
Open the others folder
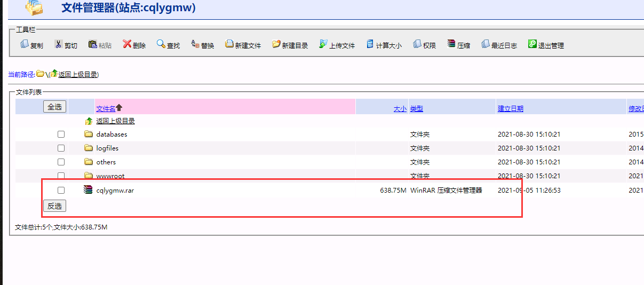pos(106,162)
